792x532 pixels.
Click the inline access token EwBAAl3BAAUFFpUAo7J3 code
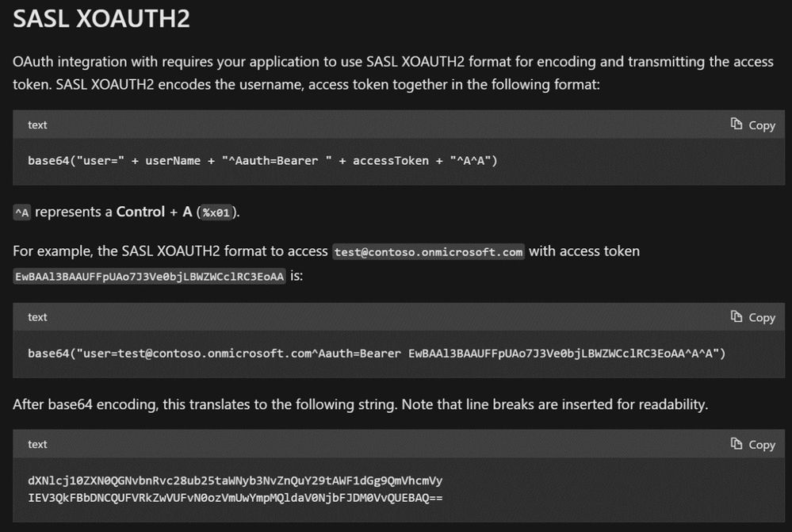click(x=150, y=277)
